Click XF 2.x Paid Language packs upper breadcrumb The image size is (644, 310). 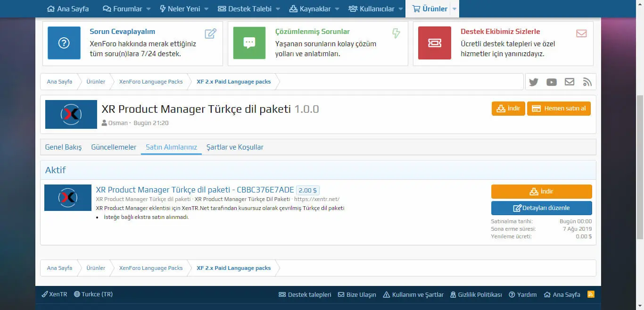pos(234,82)
